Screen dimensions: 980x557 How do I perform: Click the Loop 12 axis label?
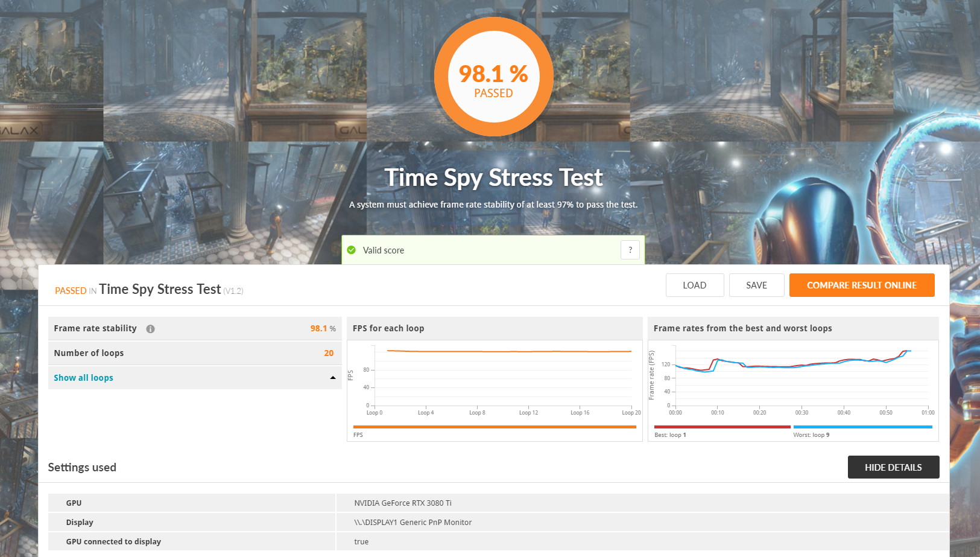tap(528, 413)
